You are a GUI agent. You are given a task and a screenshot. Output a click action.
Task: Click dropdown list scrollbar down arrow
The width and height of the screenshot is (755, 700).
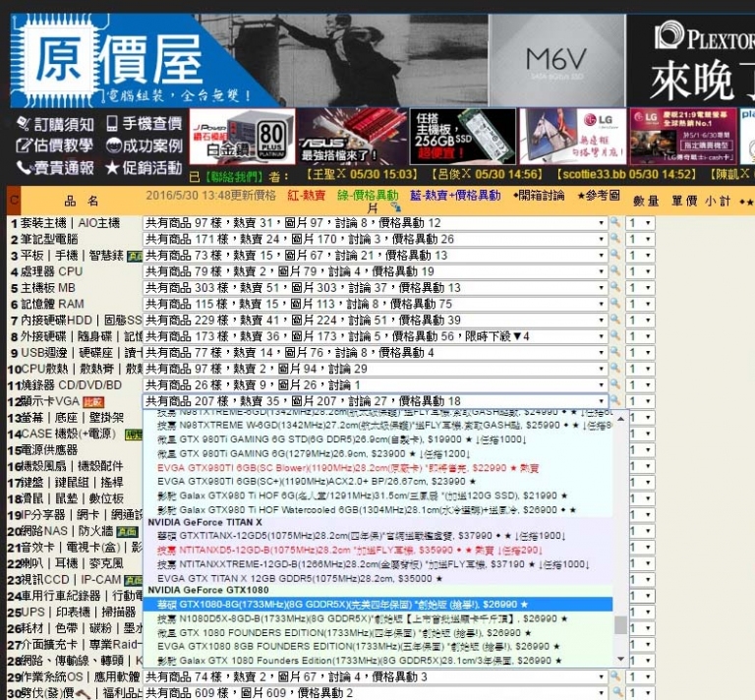pos(620,659)
